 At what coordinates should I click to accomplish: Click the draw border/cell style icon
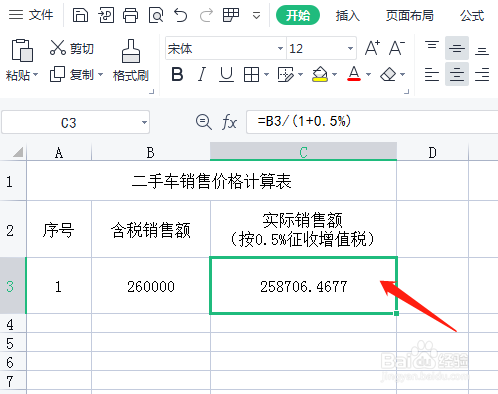click(x=286, y=74)
